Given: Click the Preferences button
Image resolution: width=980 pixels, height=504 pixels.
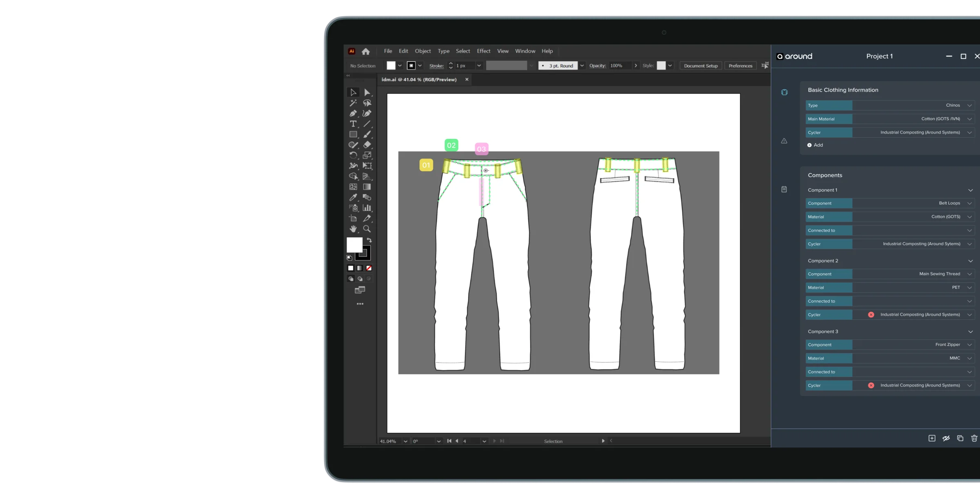Looking at the screenshot, I should [740, 65].
